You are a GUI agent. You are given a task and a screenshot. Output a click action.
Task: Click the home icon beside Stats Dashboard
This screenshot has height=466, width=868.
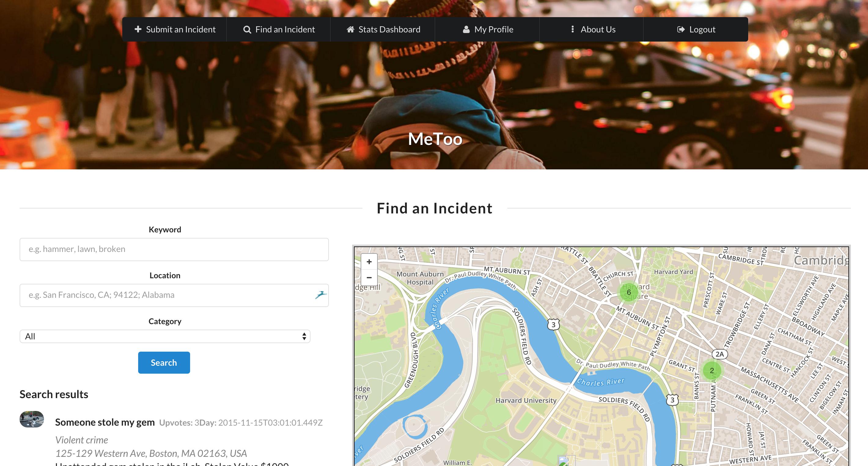point(351,30)
